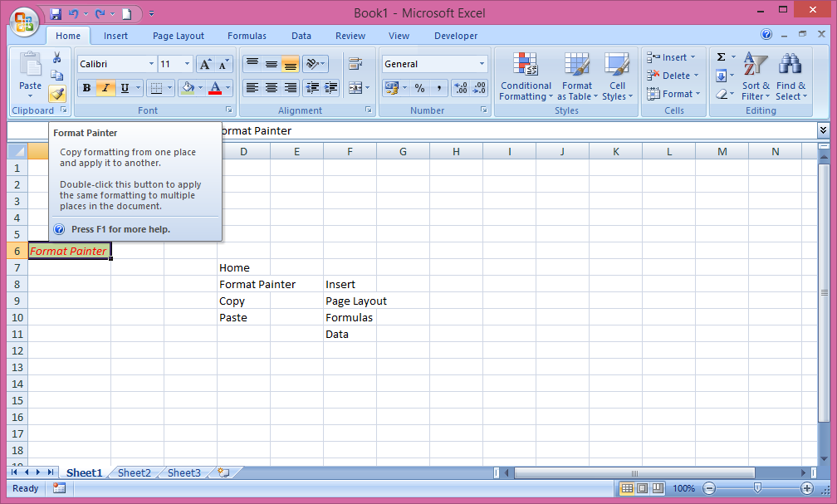Select the Format Painter icon
The height and width of the screenshot is (504, 837).
(x=56, y=93)
